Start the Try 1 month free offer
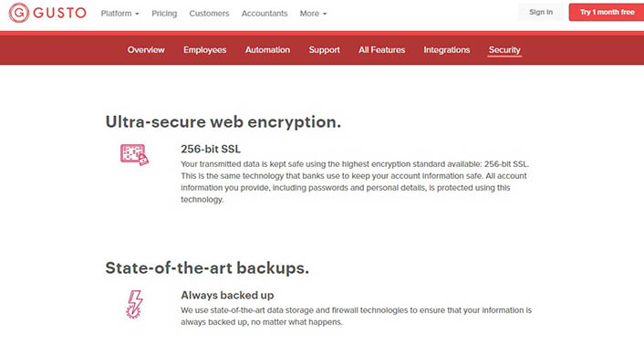 click(x=607, y=13)
